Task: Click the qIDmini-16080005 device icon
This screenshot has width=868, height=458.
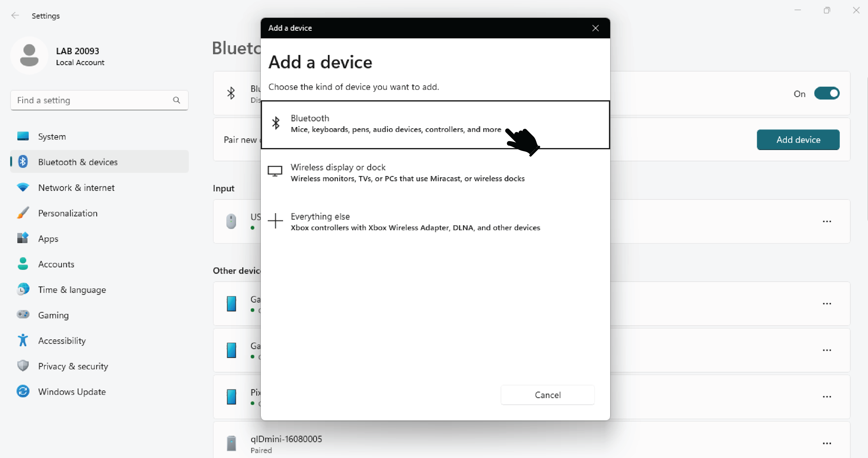Action: coord(231,443)
